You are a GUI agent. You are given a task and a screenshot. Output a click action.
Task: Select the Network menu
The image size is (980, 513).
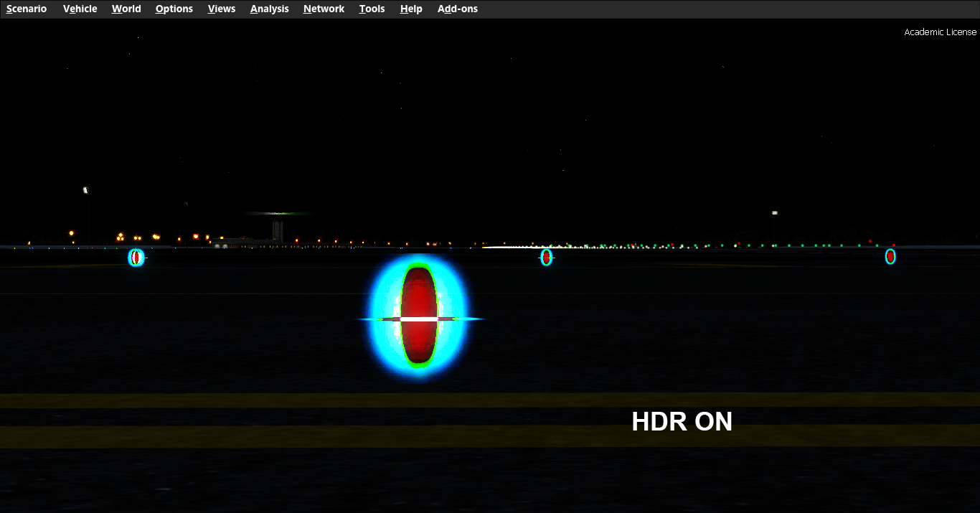tap(324, 9)
